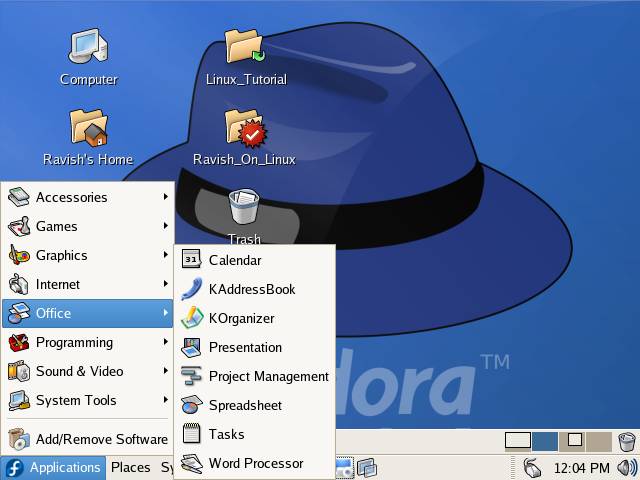Click the mouse icon in system tray
This screenshot has width=640, height=480.
[x=533, y=467]
